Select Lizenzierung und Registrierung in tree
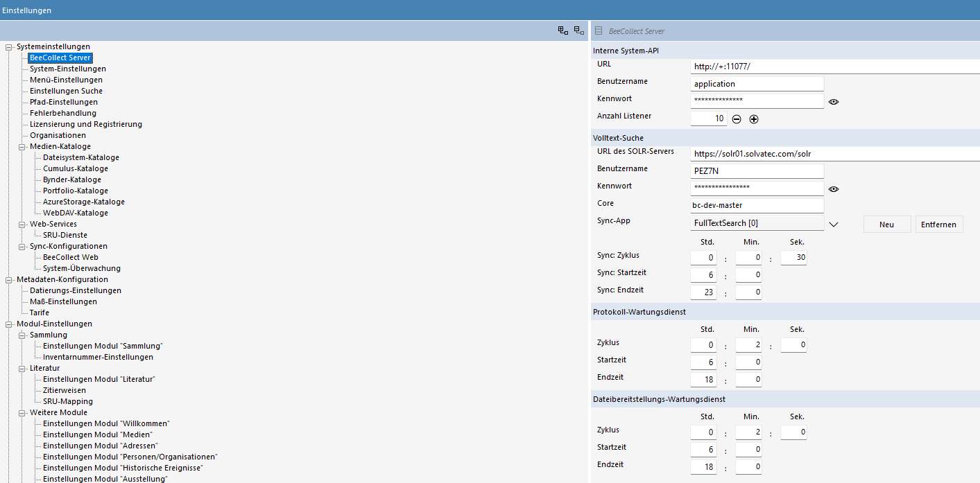The width and height of the screenshot is (980, 483). click(x=85, y=125)
